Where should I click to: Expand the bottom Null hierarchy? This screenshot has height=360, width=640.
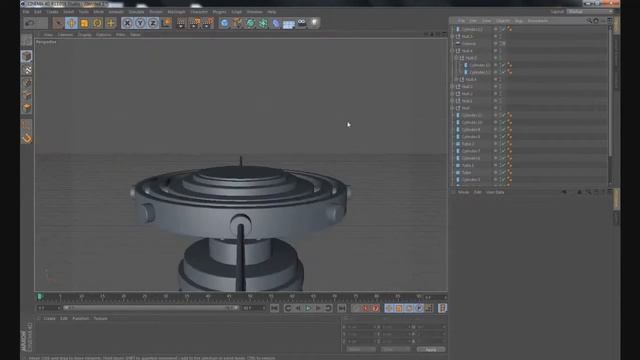(x=452, y=108)
